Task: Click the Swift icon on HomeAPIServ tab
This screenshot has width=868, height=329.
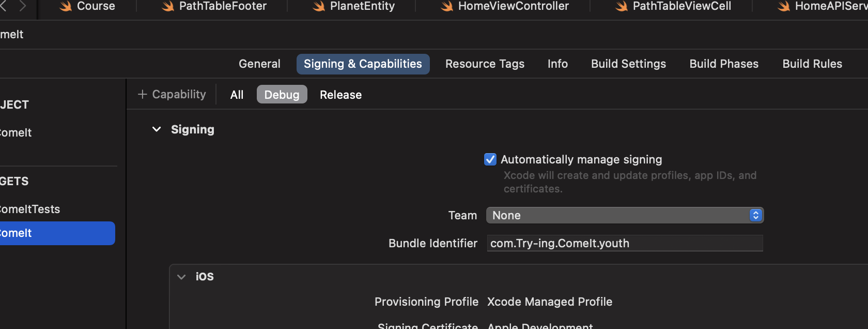Action: [784, 6]
